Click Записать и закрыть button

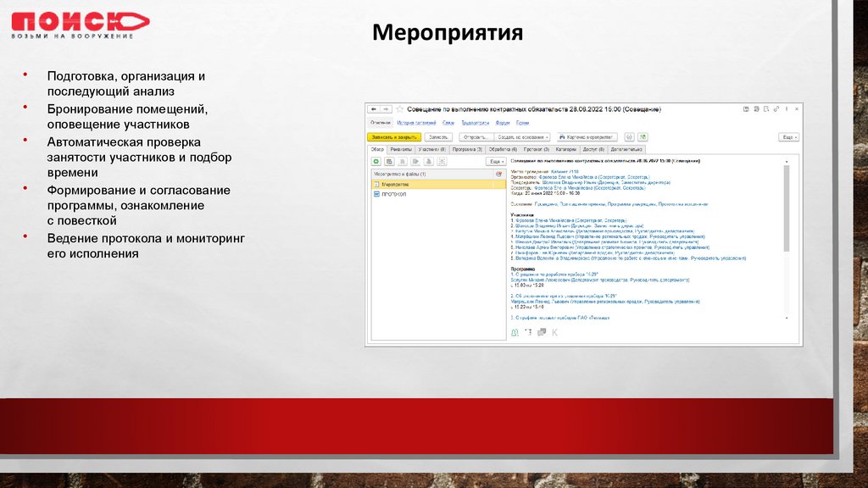point(394,137)
